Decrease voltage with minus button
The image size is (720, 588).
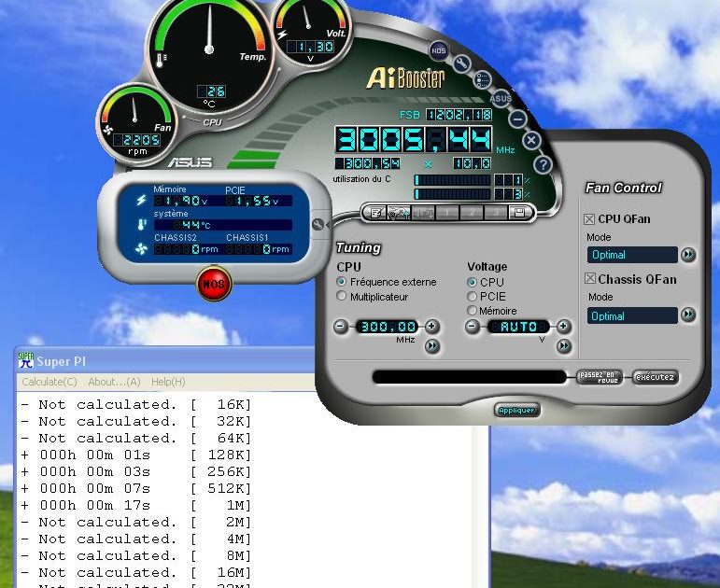pyautogui.click(x=473, y=327)
